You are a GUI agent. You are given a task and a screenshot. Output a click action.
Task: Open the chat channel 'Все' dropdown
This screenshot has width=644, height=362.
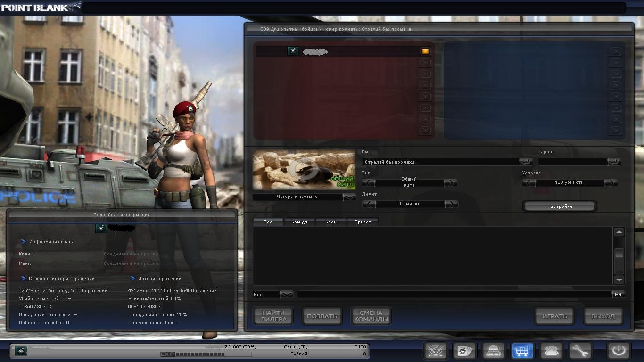point(286,295)
